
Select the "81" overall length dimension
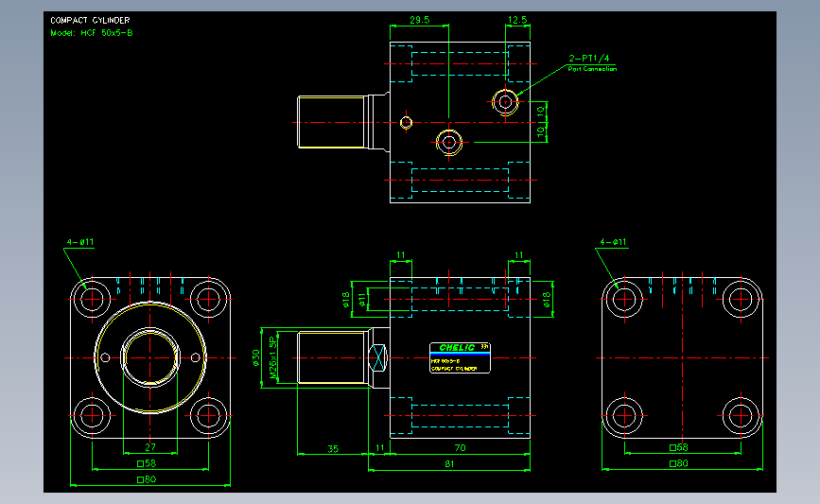[449, 463]
